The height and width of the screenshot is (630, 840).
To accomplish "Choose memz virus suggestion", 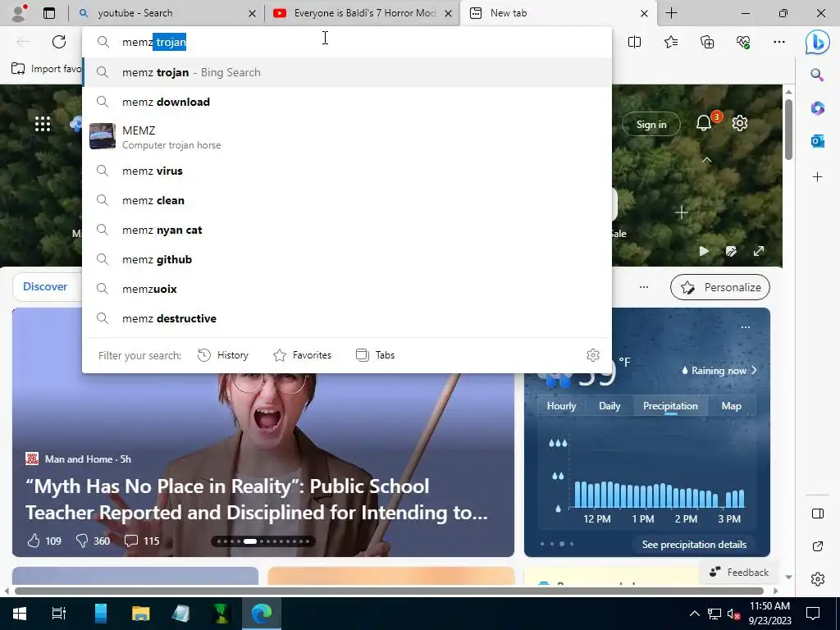I will click(347, 171).
